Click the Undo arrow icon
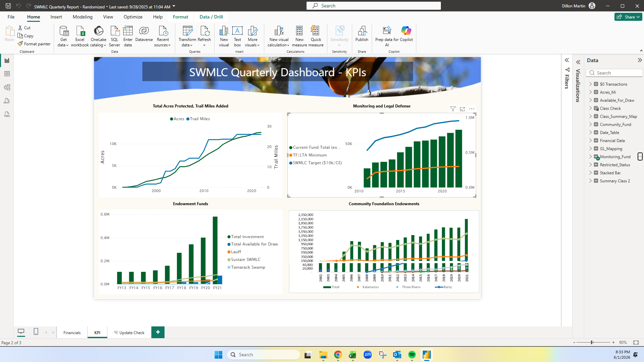Viewport: 644px width, 362px height. pos(18,6)
